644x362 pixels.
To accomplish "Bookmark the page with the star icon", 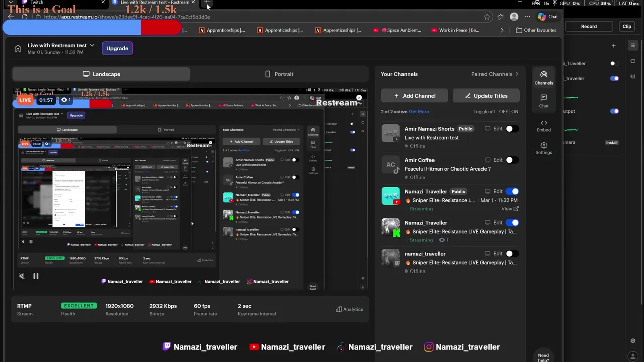I will pos(487,17).
